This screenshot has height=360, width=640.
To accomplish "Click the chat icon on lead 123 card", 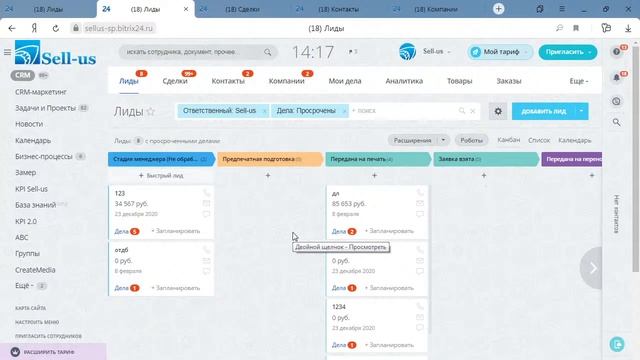I will (x=207, y=214).
